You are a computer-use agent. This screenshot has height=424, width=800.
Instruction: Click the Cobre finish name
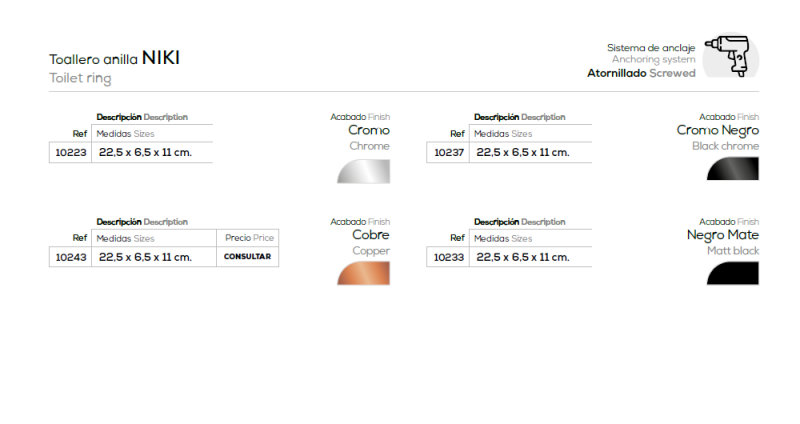click(x=371, y=235)
